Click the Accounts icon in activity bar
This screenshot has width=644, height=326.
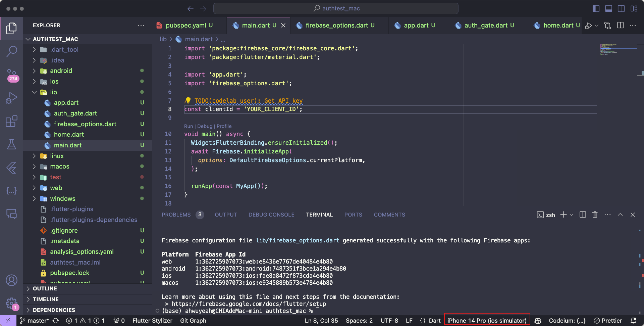point(11,280)
